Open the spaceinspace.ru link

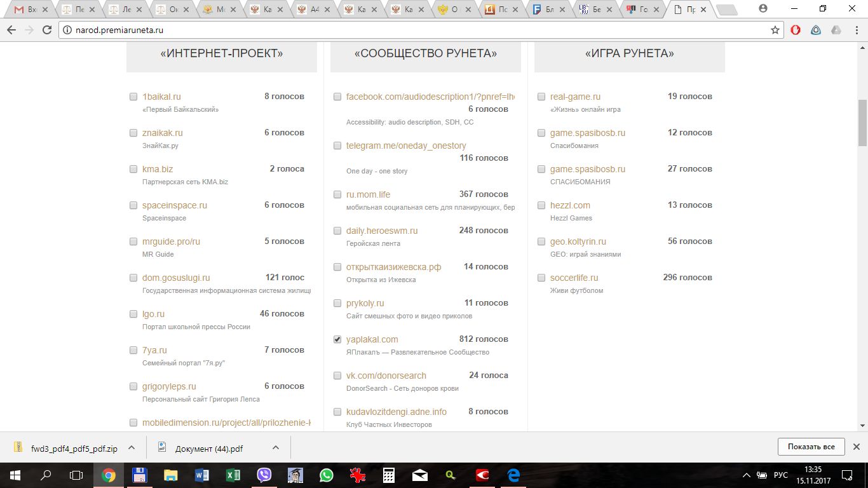pos(175,205)
